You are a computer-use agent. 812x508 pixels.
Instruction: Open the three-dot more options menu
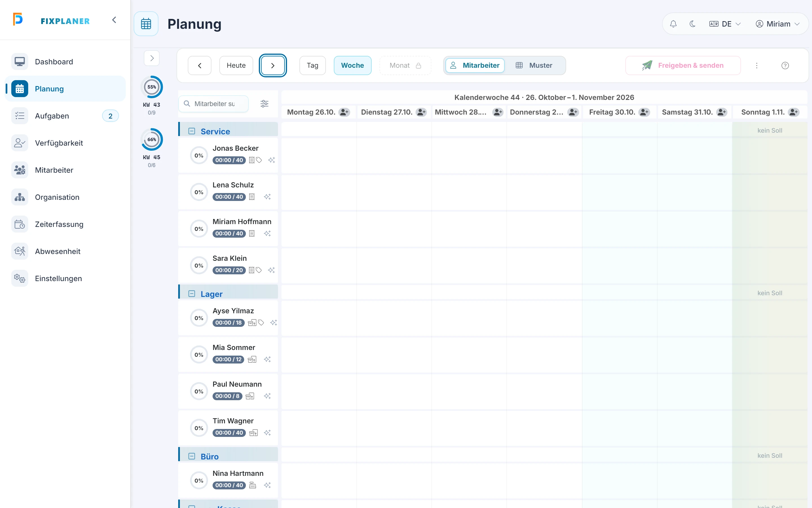click(757, 65)
